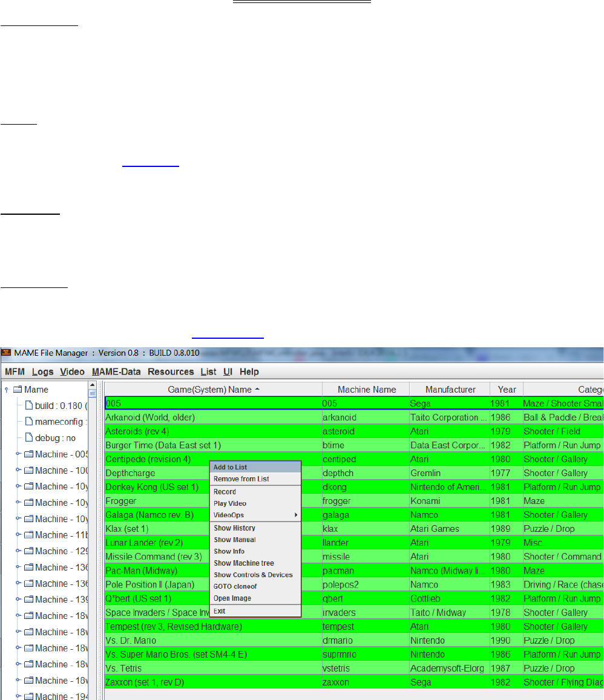This screenshot has width=604, height=700.
Task: Click the Gremlin manufacturer cell
Action: click(x=450, y=473)
